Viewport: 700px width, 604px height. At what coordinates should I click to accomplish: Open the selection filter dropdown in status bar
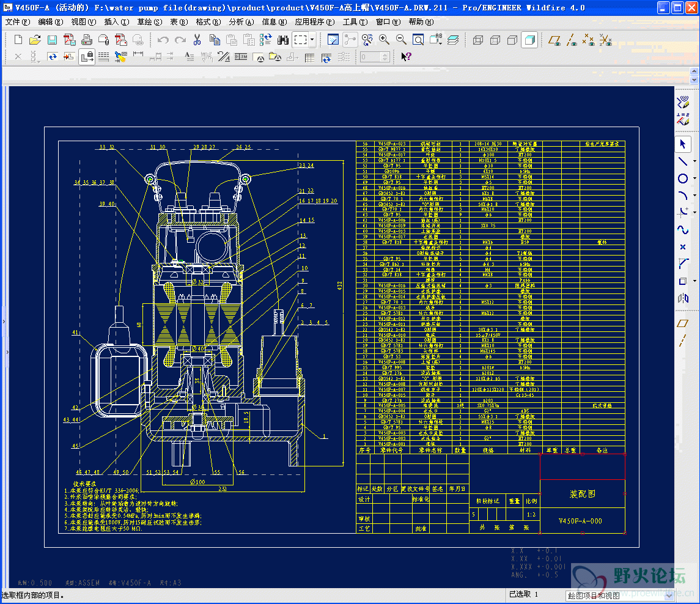(669, 595)
